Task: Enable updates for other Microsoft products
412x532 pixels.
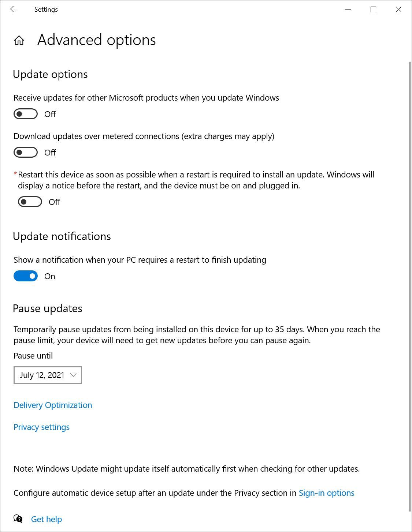Action: [25, 114]
